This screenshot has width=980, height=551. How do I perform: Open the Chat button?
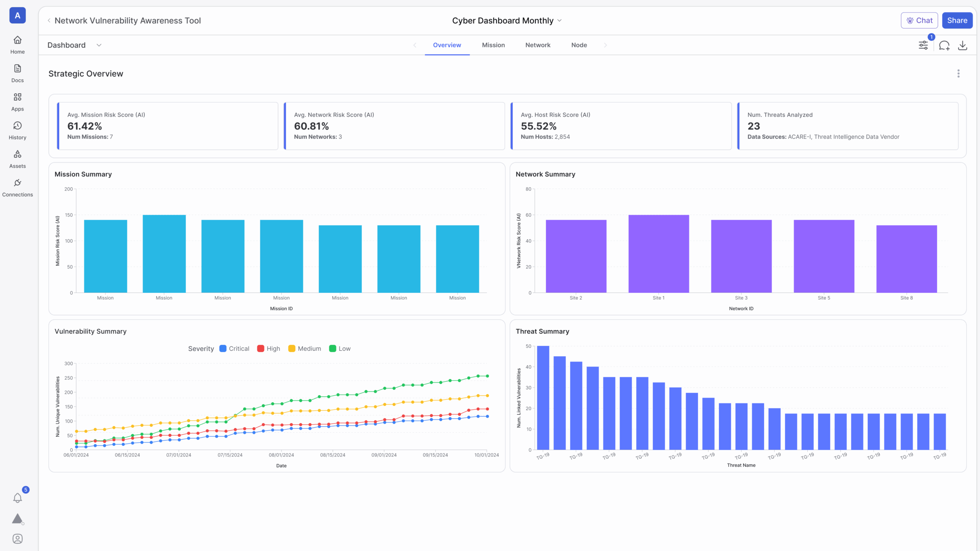pos(919,21)
